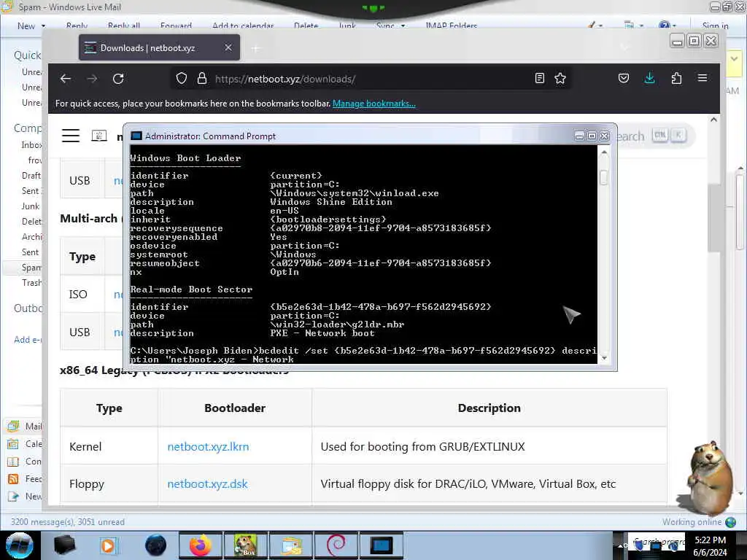747x560 pixels.
Task: Go back using the Firefox back arrow
Action: (66, 79)
